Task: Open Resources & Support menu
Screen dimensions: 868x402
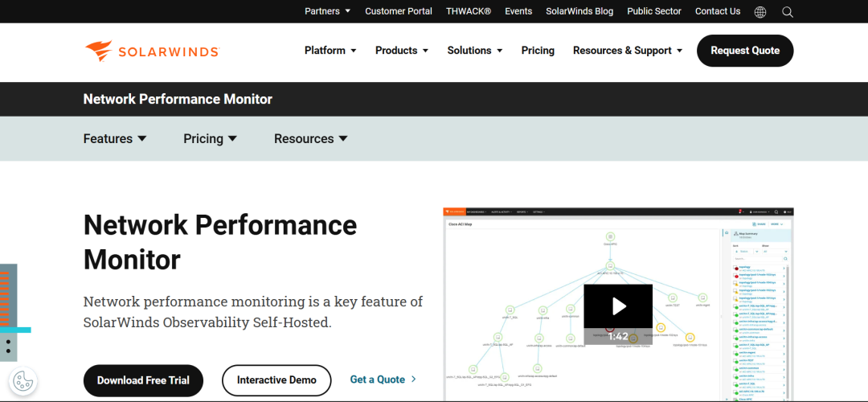Action: coord(628,51)
